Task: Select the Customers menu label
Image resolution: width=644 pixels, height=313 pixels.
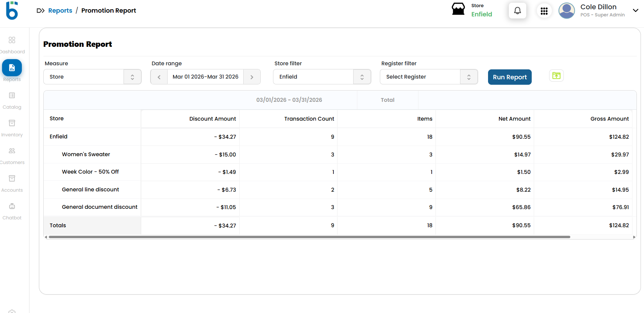Action: point(12,162)
